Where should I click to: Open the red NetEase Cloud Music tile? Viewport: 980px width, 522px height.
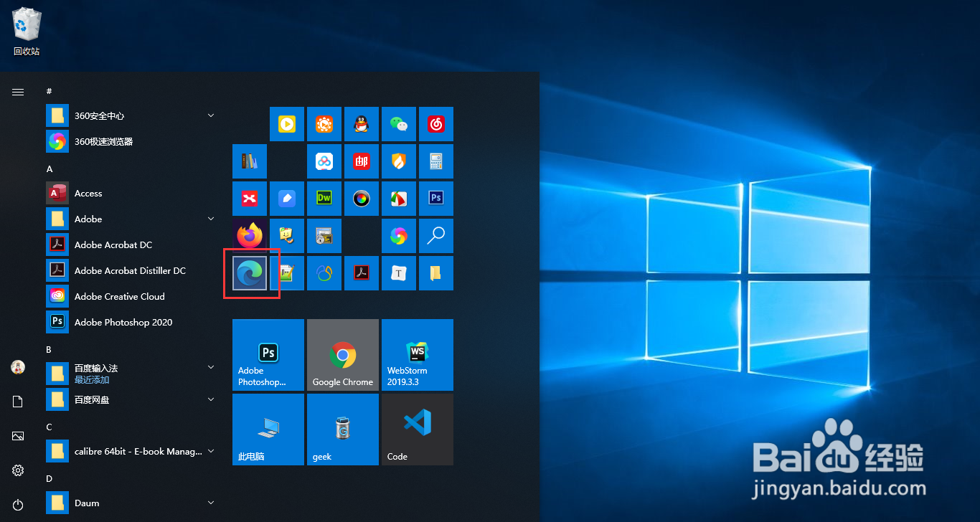click(x=436, y=124)
